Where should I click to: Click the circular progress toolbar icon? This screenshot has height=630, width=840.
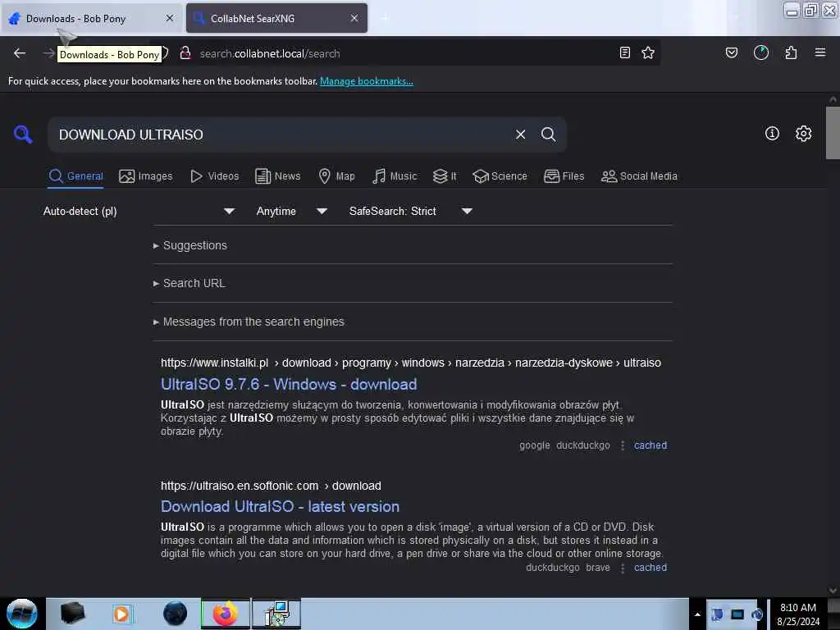[x=760, y=52]
